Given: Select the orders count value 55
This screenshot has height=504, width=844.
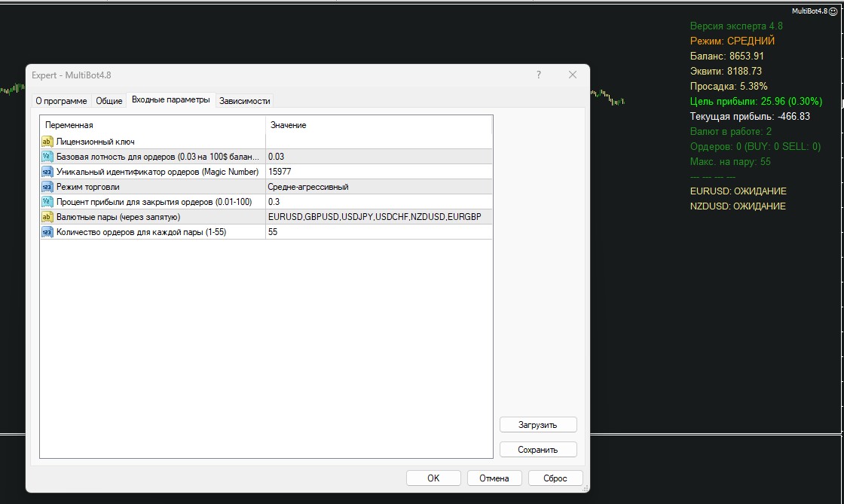Looking at the screenshot, I should click(x=379, y=232).
